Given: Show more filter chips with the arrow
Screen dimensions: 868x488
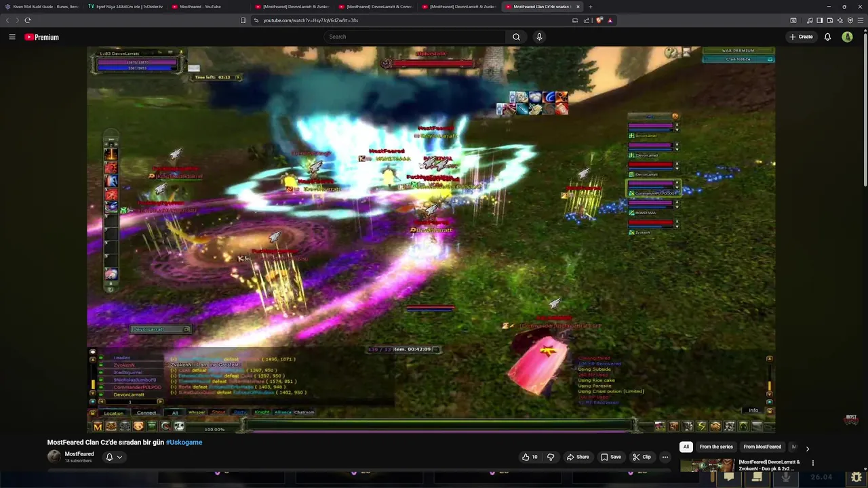Looking at the screenshot, I should [x=807, y=447].
